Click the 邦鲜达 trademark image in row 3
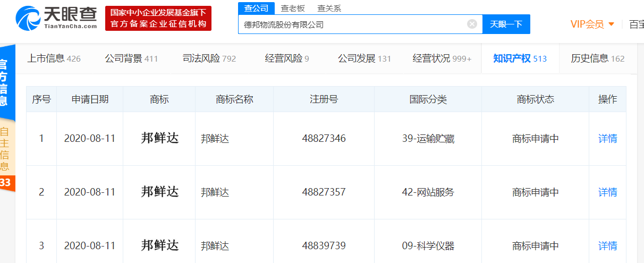Image resolution: width=644 pixels, height=263 pixels. [160, 245]
